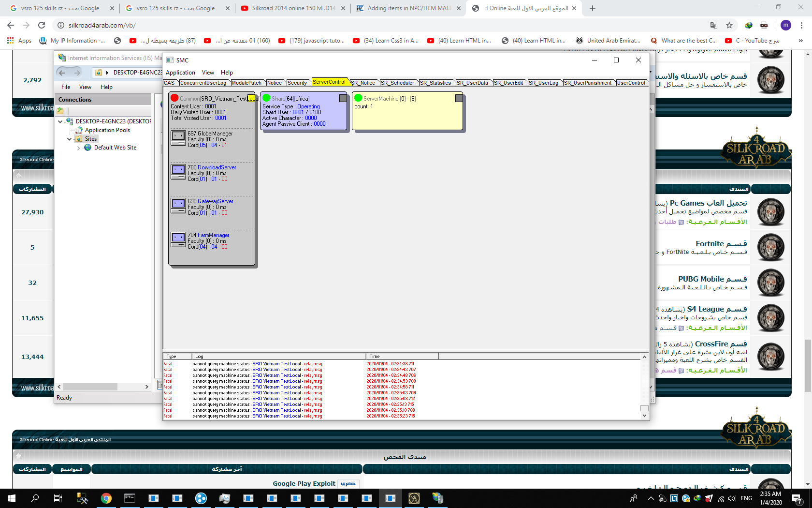Click IIS Manager back navigation arrow
This screenshot has height=508, width=812.
click(x=62, y=73)
